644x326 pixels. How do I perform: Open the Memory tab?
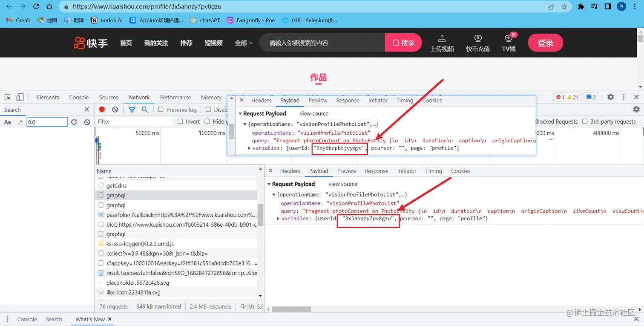click(211, 97)
